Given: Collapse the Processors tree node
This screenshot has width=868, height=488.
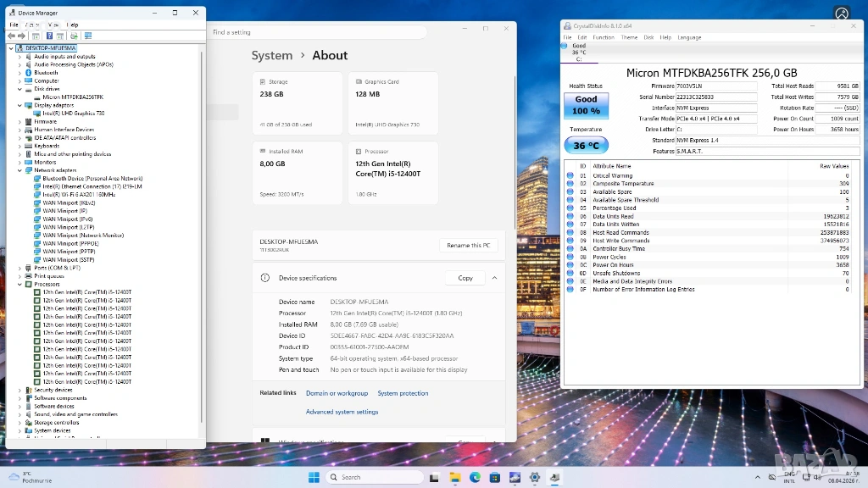Looking at the screenshot, I should coord(19,284).
